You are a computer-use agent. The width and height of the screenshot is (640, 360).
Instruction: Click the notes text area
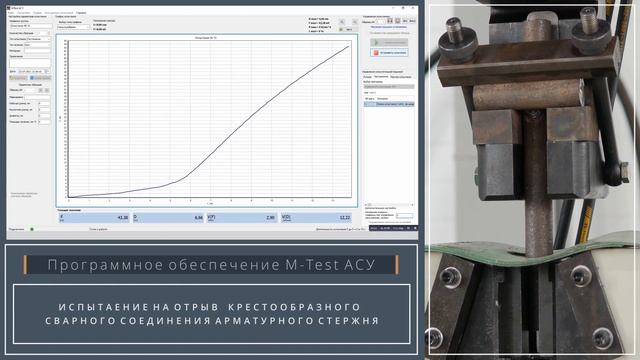30,63
